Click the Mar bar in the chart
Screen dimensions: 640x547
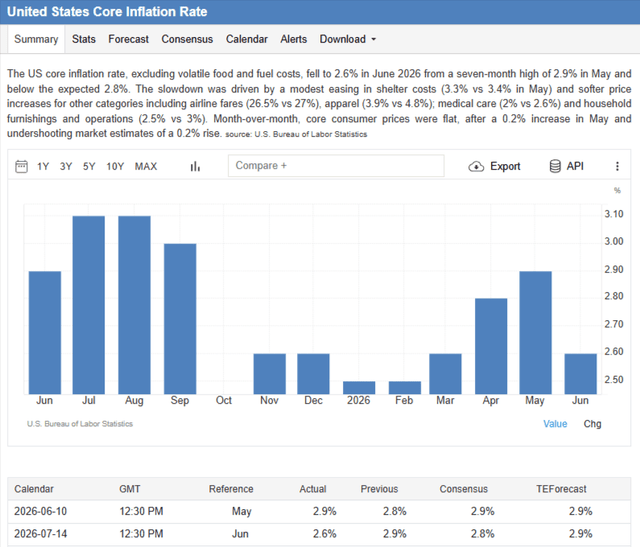tap(445, 374)
